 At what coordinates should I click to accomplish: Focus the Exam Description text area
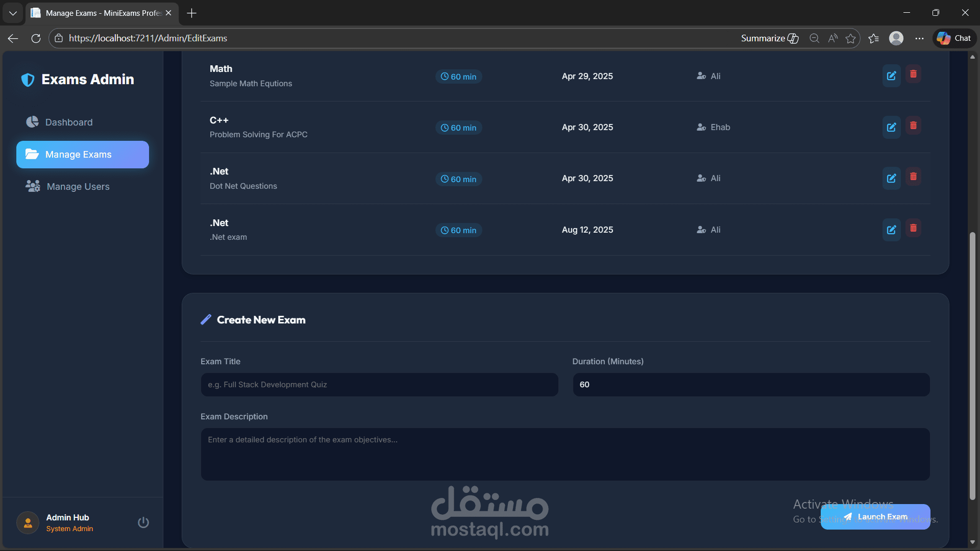[565, 454]
